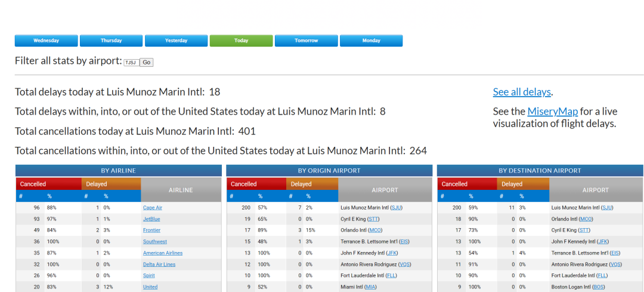This screenshot has width=644, height=292.
Task: Open the Frontier airline link
Action: click(x=151, y=230)
